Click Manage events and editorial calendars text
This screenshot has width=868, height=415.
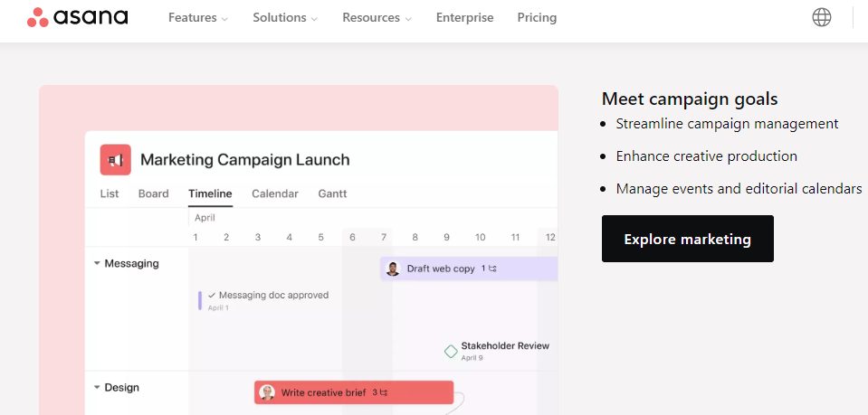pos(739,189)
